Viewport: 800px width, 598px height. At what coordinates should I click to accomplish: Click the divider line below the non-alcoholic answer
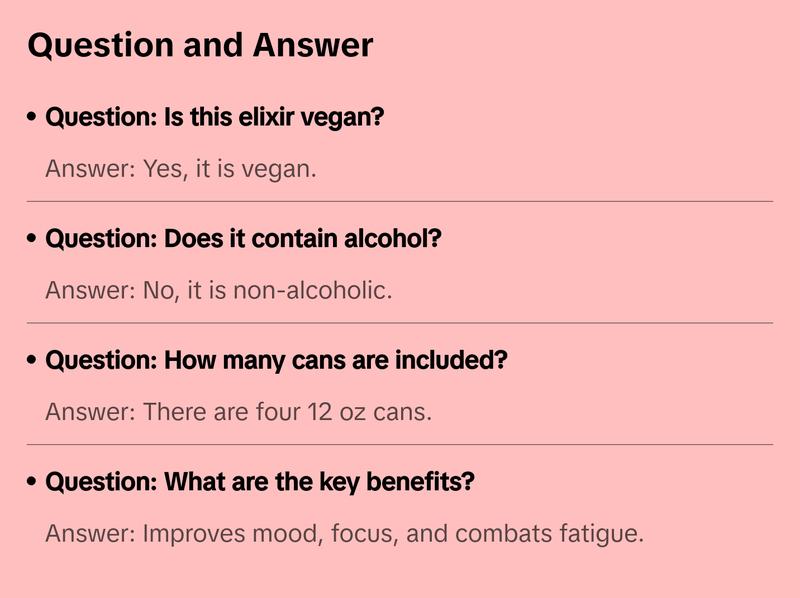pos(400,323)
